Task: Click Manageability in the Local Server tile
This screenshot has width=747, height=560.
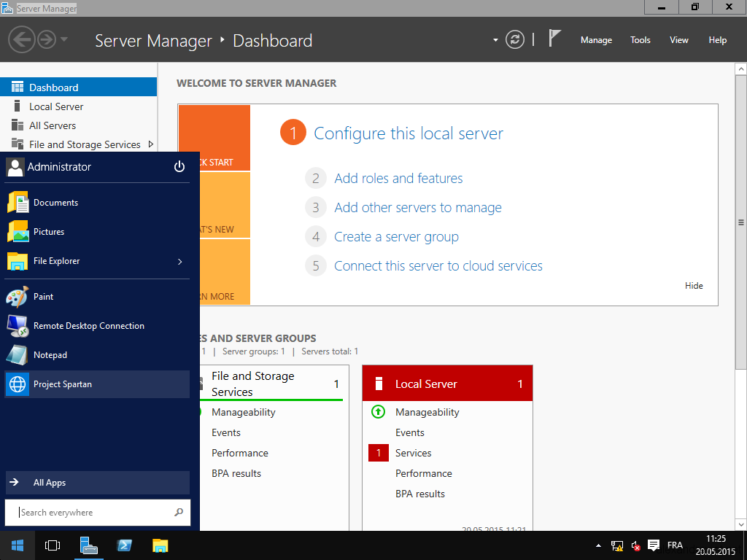Action: (x=427, y=413)
